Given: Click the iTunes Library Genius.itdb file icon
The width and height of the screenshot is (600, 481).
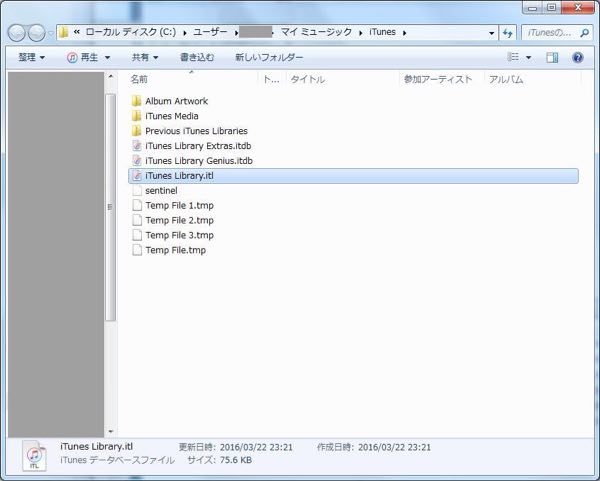Looking at the screenshot, I should 137,161.
